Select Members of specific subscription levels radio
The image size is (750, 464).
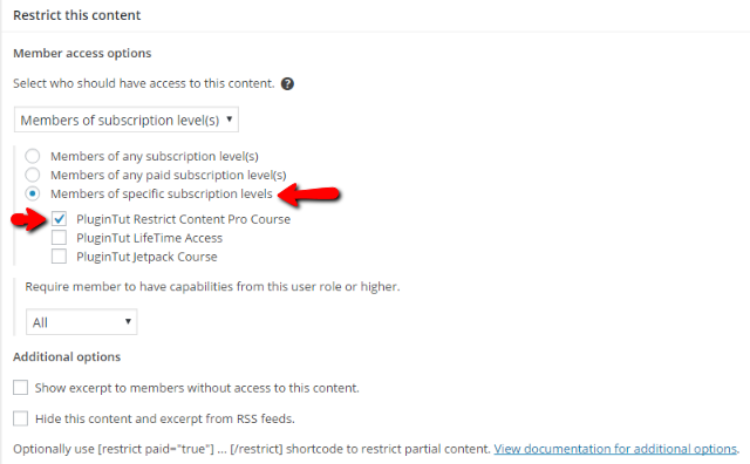pos(33,194)
